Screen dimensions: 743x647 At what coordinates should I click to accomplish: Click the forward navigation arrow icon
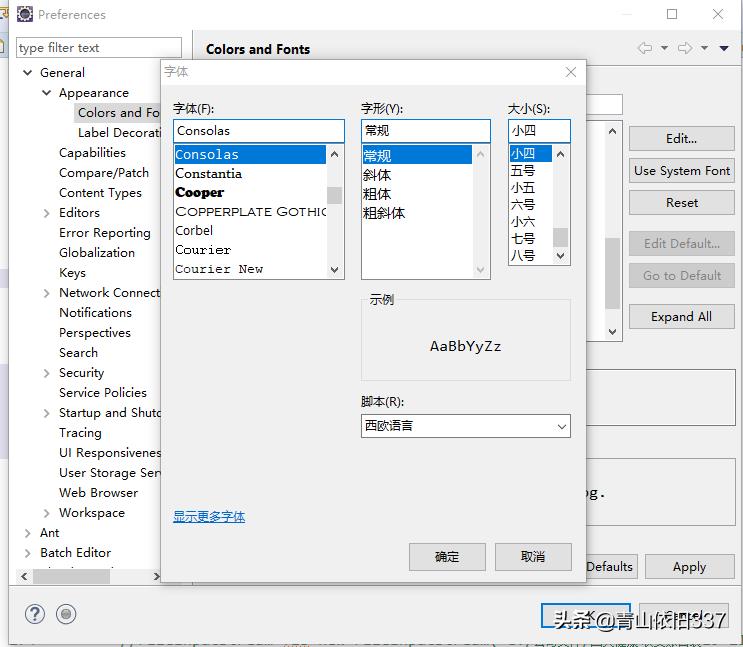[x=685, y=48]
